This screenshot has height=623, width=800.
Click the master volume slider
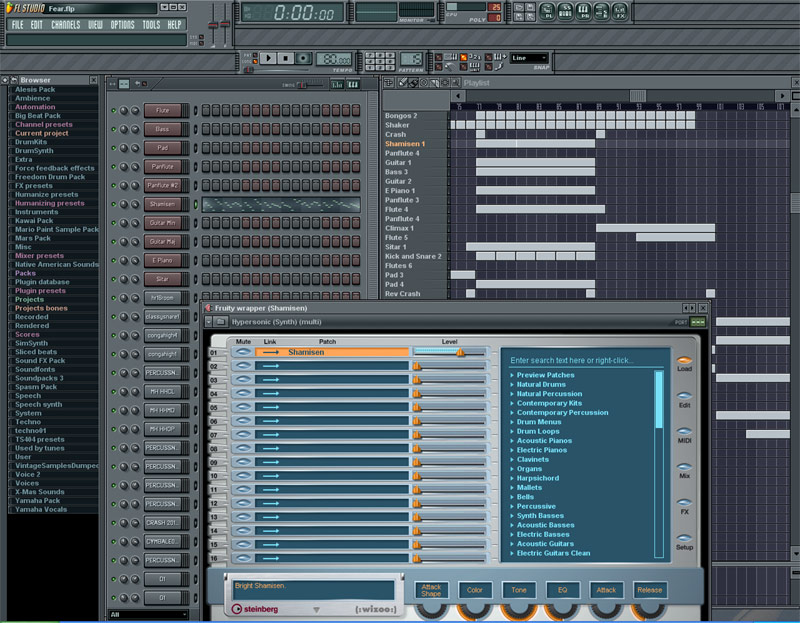click(213, 24)
